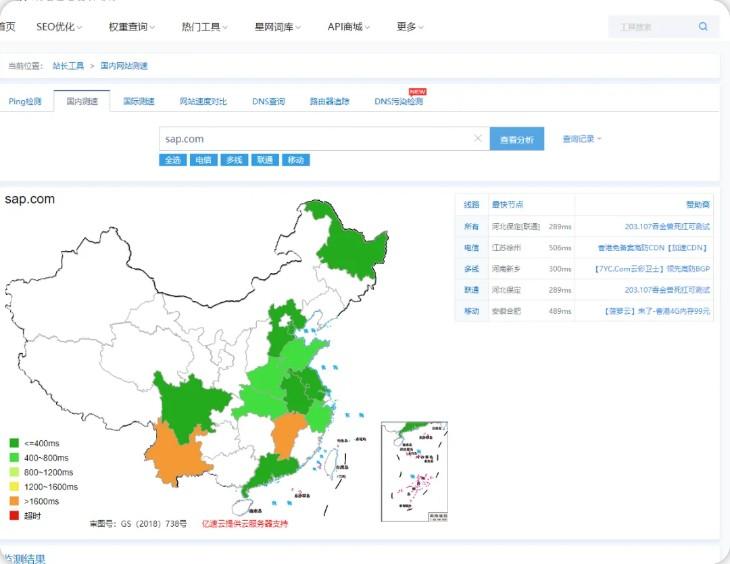Open the 7YC.Com云彩卫士 sponsor link
The image size is (730, 564).
(x=652, y=269)
